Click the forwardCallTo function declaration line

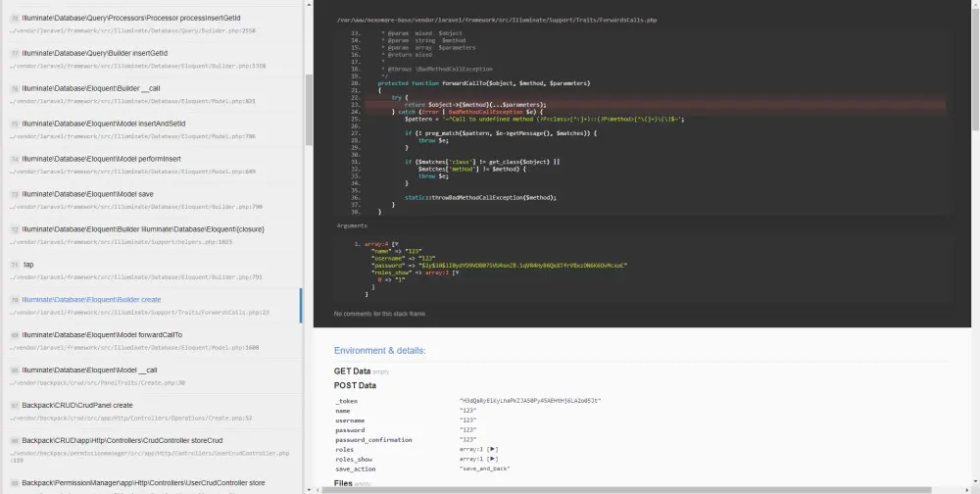click(x=484, y=83)
